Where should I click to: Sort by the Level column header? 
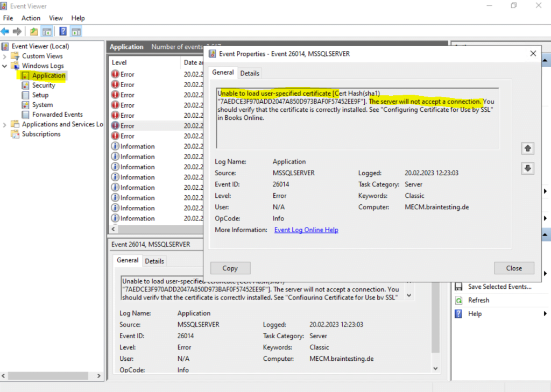click(144, 62)
